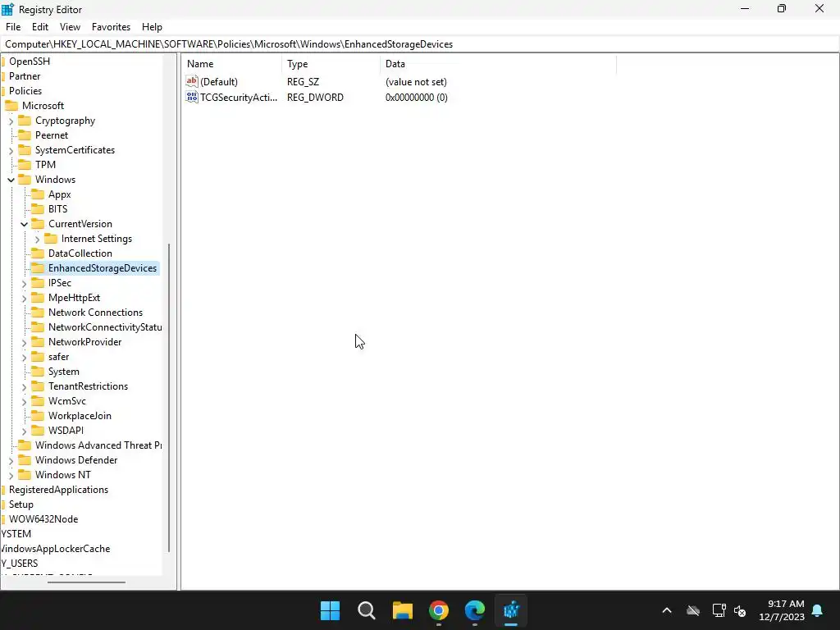Image resolution: width=840 pixels, height=630 pixels.
Task: Collapse the CurrentVersion key
Action: (x=24, y=224)
